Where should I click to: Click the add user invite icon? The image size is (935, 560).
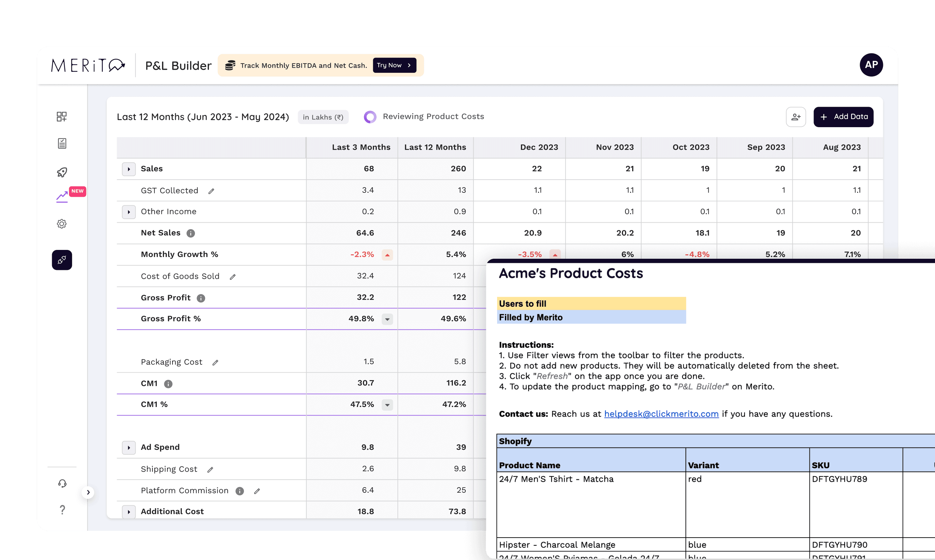pyautogui.click(x=795, y=117)
